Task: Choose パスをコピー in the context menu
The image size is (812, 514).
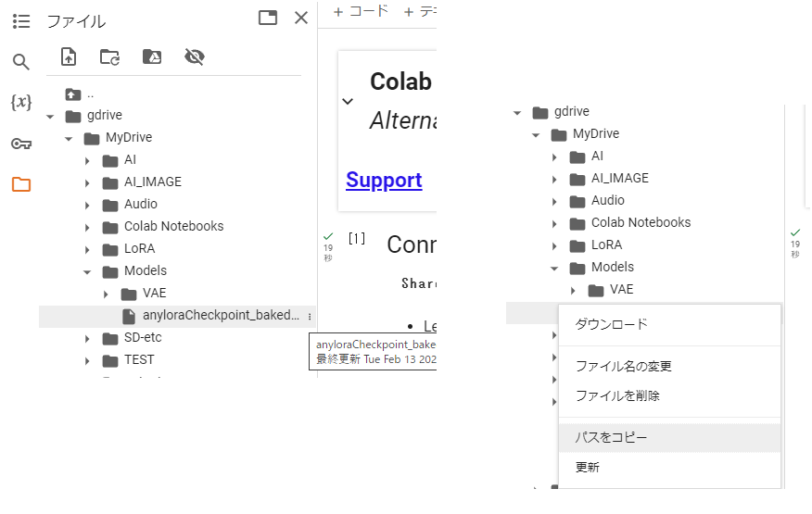Action: click(612, 437)
